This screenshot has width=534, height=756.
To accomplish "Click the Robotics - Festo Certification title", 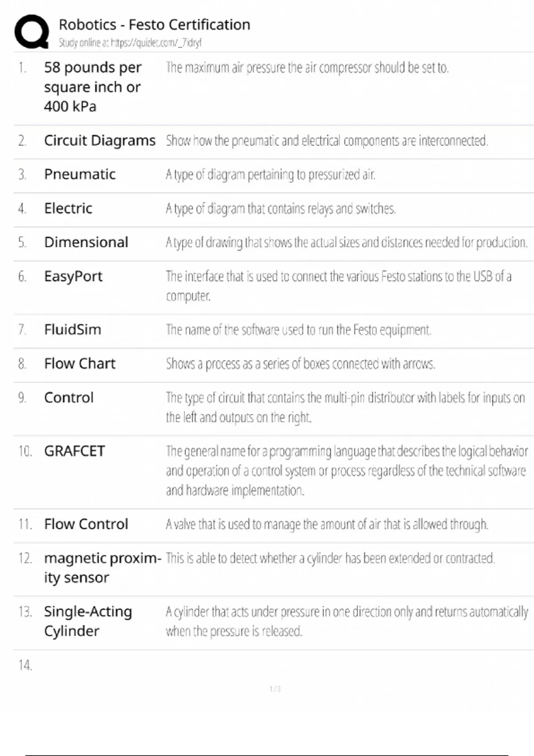I will coord(154,24).
